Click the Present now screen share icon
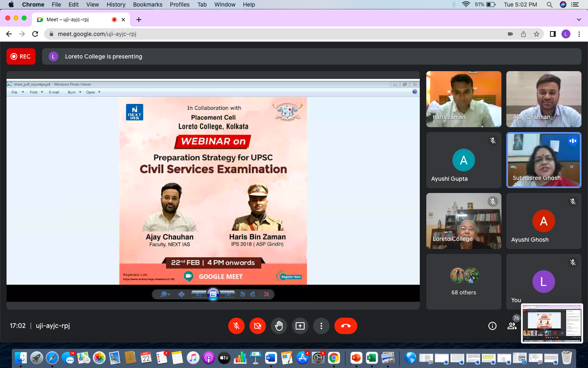The height and width of the screenshot is (368, 588). click(300, 326)
